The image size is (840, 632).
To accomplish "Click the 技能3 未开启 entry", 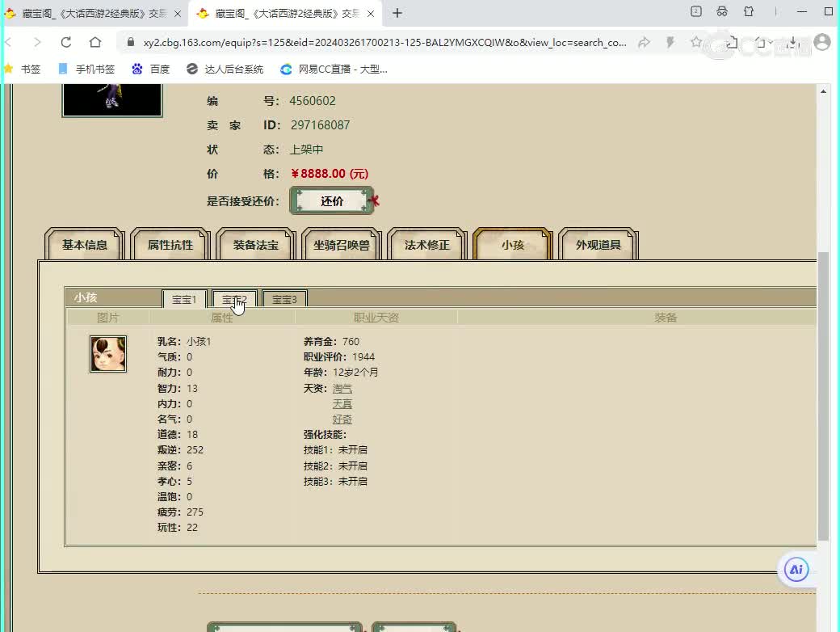I will [x=335, y=482].
